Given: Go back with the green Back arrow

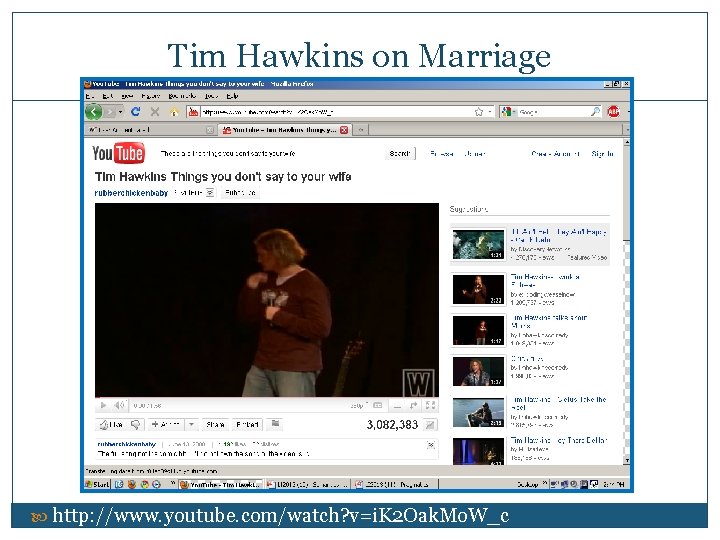Looking at the screenshot, I should tap(94, 112).
